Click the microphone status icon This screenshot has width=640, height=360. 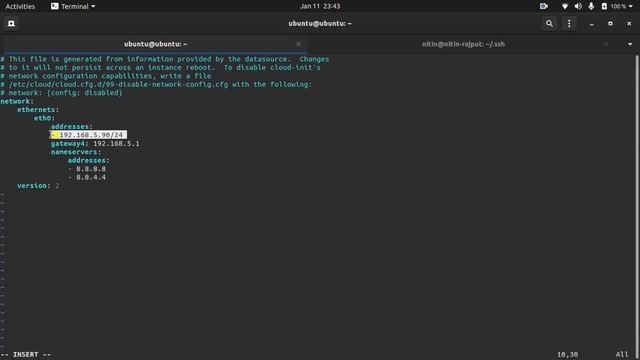click(x=591, y=6)
